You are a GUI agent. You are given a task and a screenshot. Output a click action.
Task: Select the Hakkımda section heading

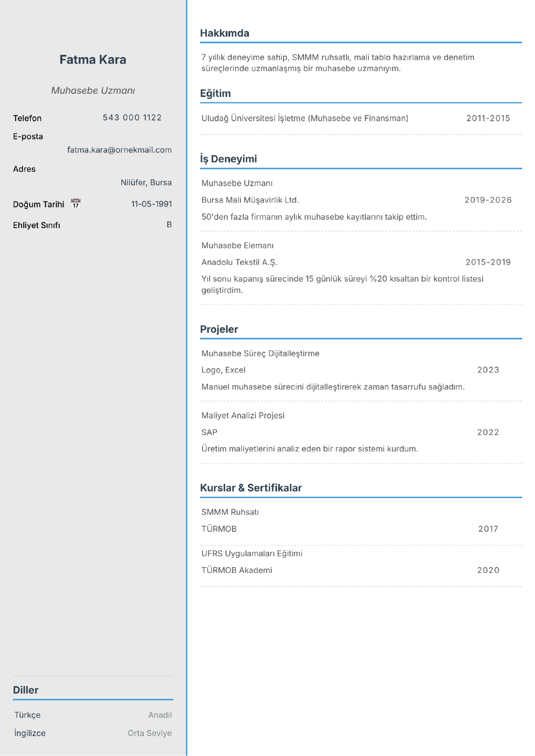(225, 33)
